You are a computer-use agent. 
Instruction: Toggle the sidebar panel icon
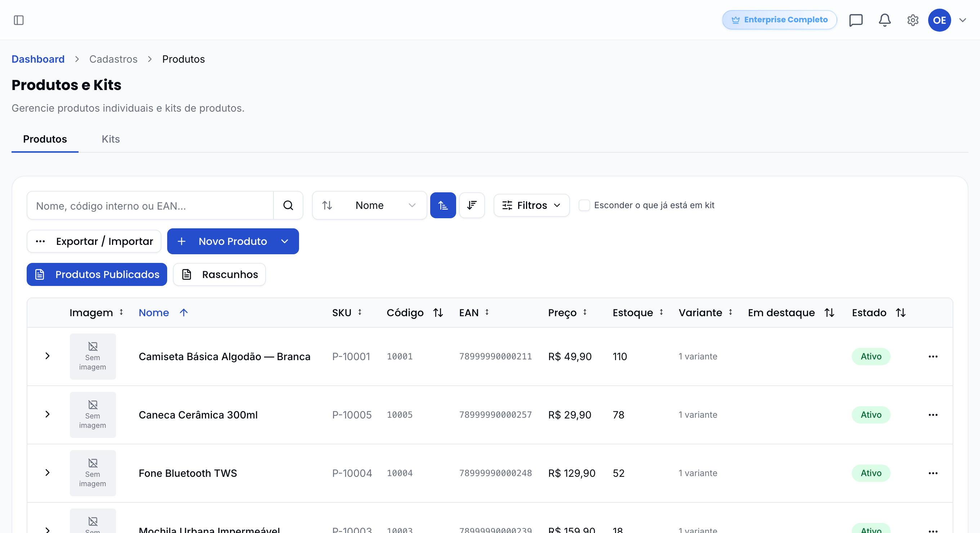[19, 20]
